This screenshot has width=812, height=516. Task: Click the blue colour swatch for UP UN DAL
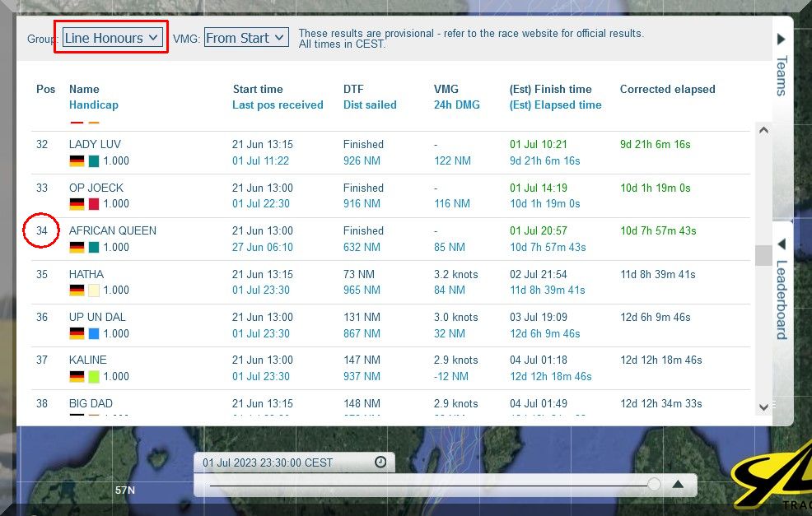[94, 333]
